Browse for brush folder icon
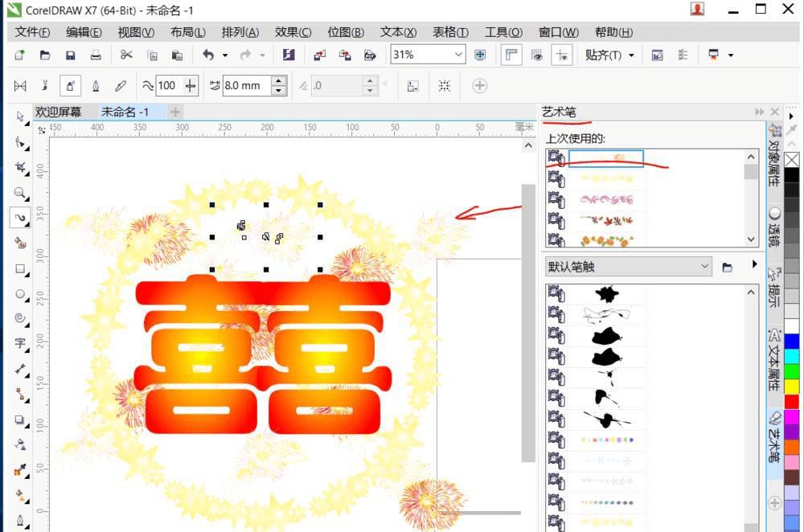The height and width of the screenshot is (532, 804). point(727,267)
